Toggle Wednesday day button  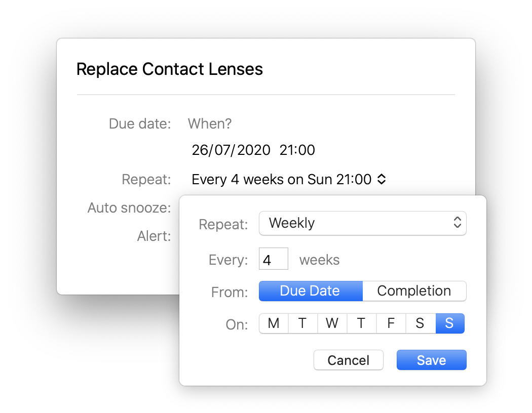(332, 323)
